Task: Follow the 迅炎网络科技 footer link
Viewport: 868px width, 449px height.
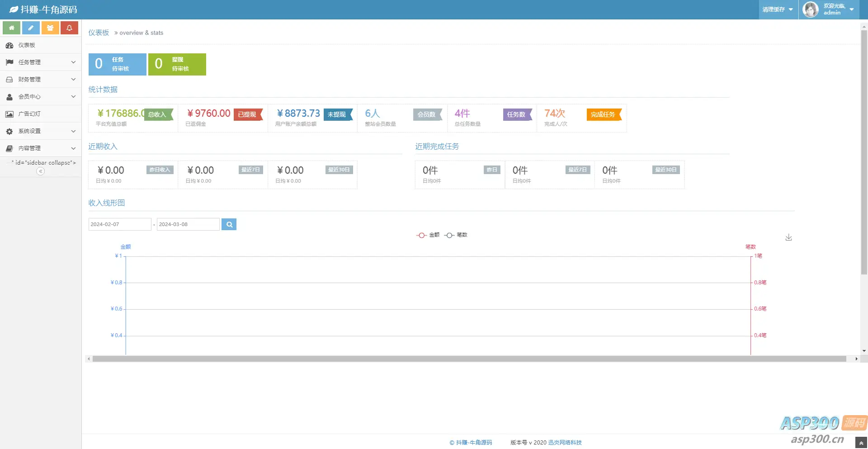Action: 565,443
